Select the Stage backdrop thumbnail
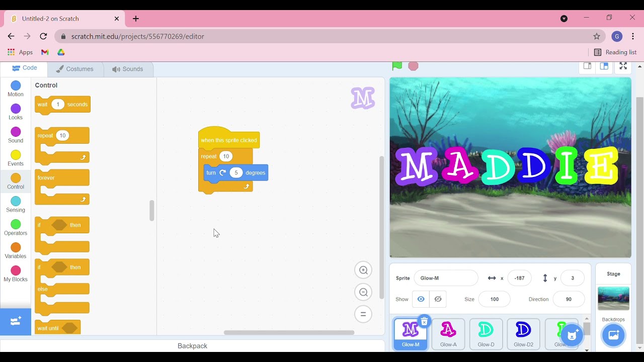644x362 pixels. point(613,298)
